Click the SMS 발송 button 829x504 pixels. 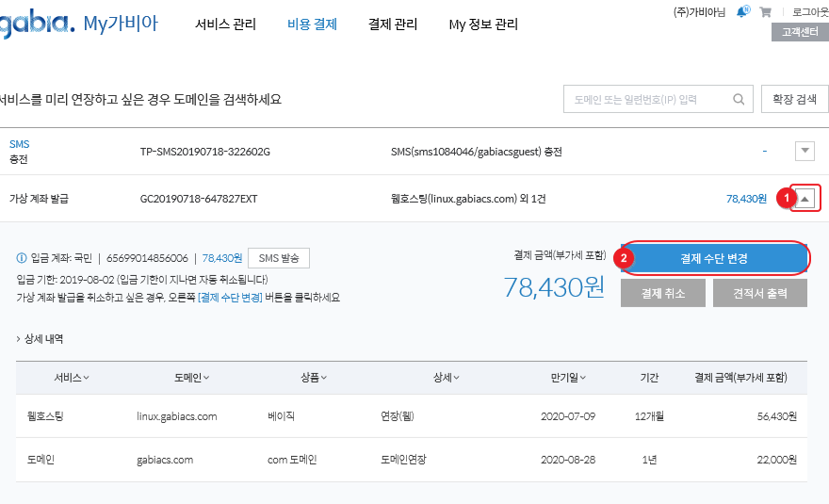point(279,258)
